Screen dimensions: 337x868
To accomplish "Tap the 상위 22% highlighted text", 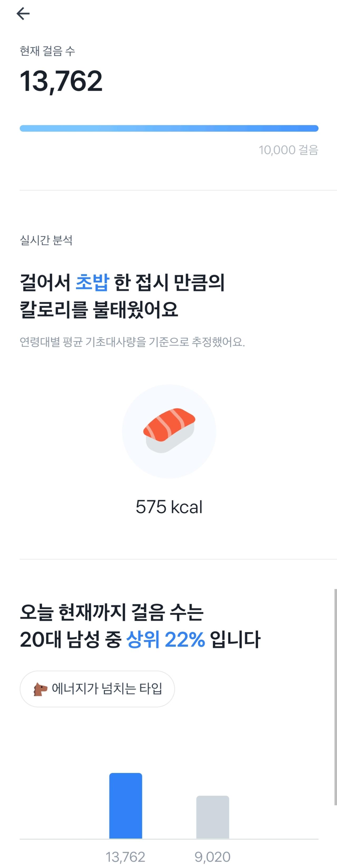I will 166,639.
